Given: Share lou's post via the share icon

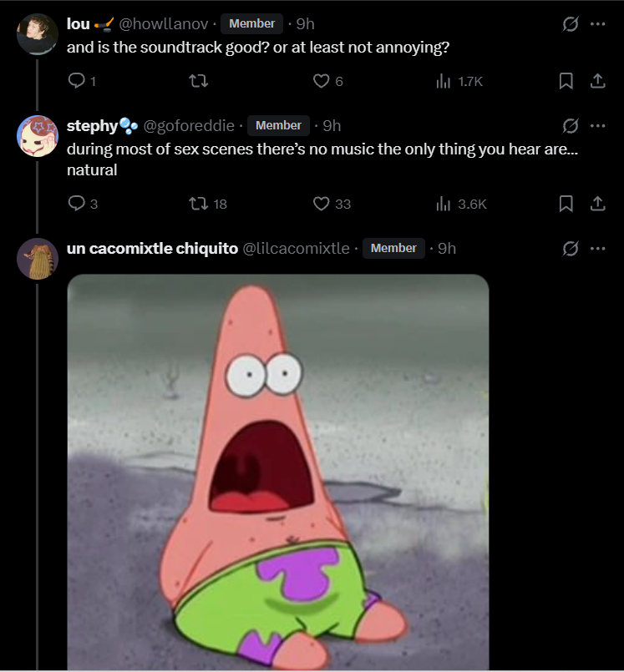Looking at the screenshot, I should (597, 81).
